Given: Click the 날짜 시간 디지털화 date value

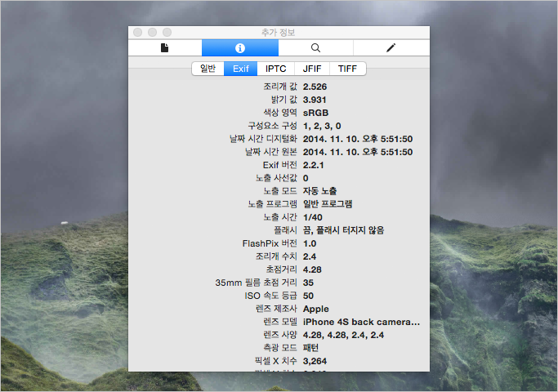Looking at the screenshot, I should [x=358, y=139].
